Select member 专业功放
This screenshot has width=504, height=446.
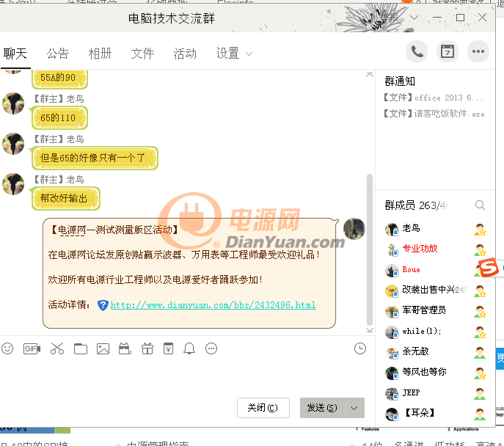coord(435,249)
